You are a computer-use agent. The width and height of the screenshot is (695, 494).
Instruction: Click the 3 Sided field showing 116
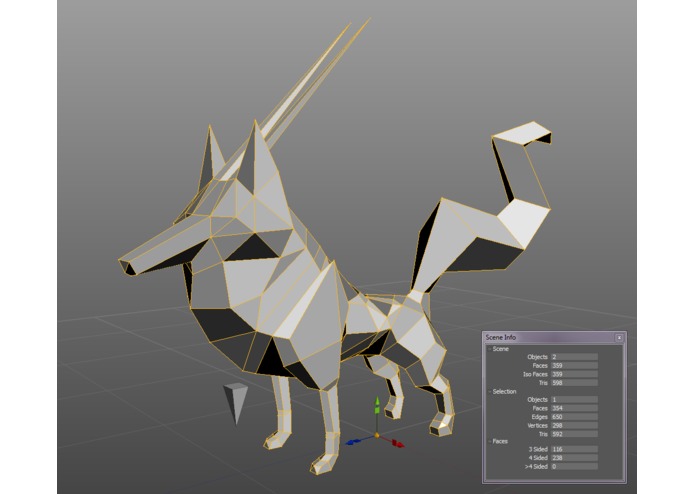[x=574, y=449]
